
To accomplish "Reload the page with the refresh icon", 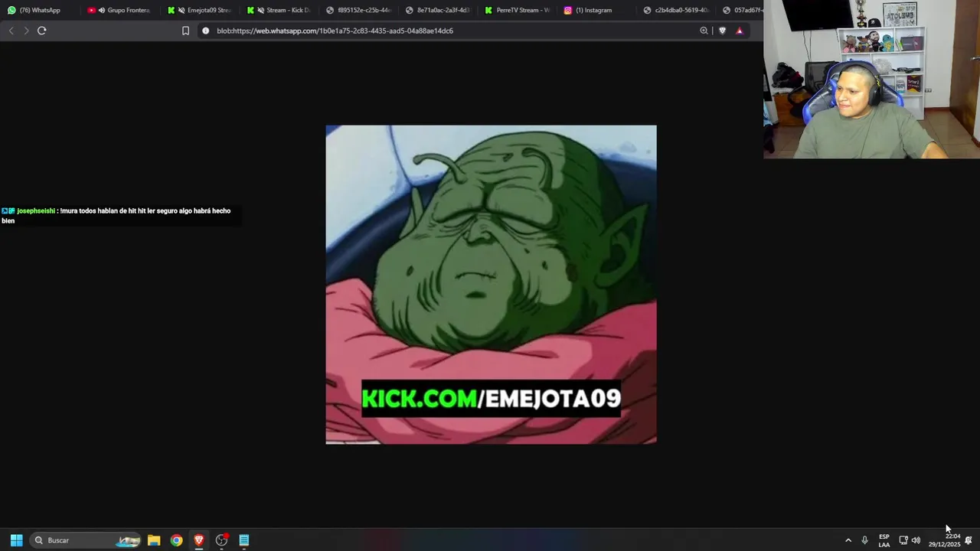I will tap(41, 31).
